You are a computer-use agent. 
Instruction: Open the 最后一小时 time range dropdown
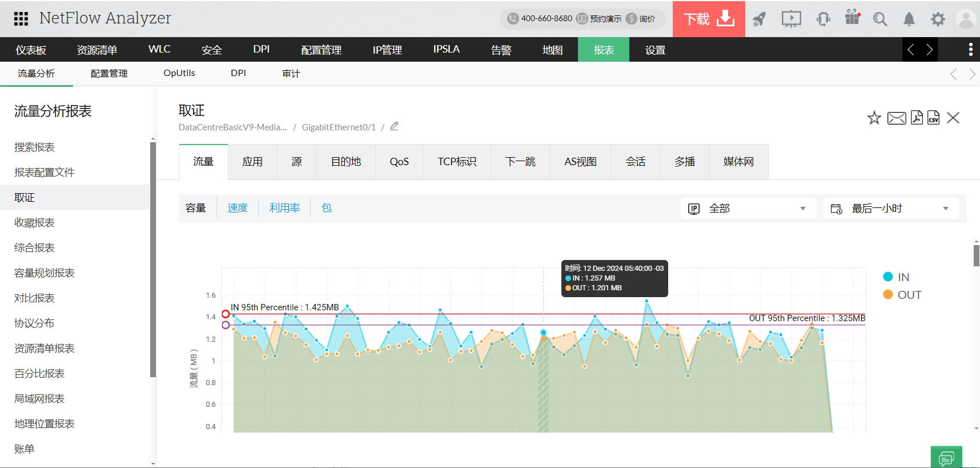[890, 209]
